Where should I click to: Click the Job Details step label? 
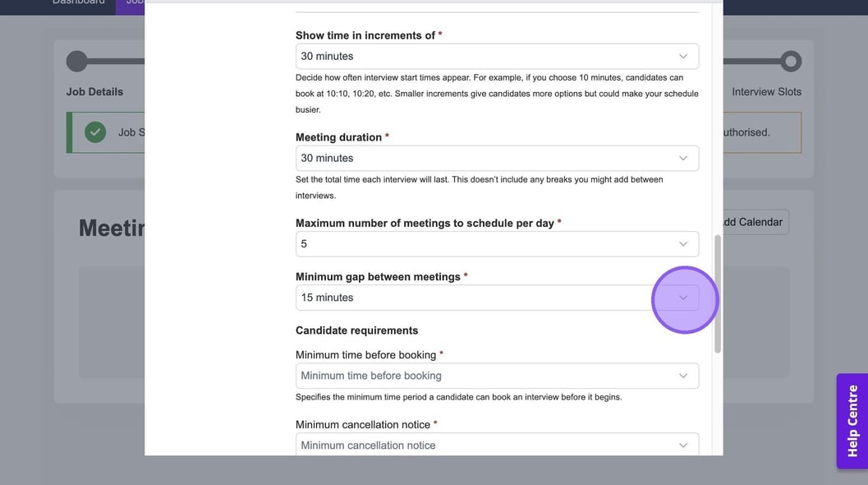tap(94, 92)
